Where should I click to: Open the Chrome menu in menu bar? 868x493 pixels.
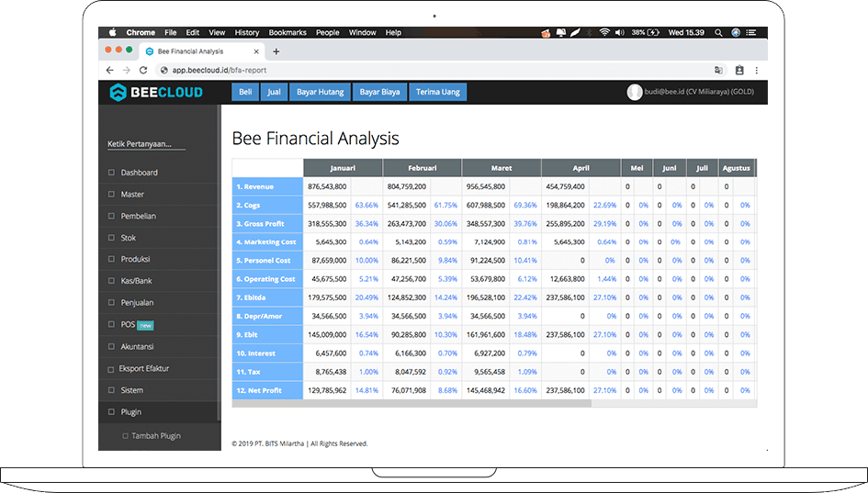(140, 33)
